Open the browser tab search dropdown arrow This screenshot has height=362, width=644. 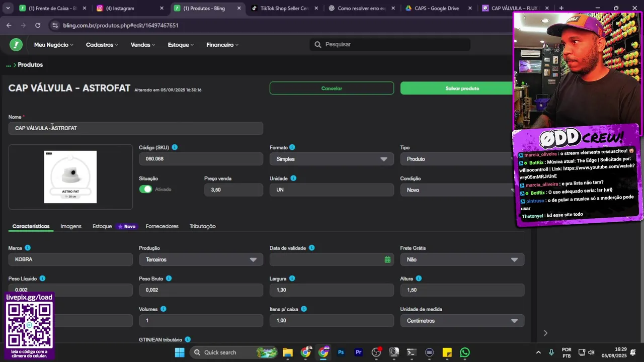pos(8,8)
